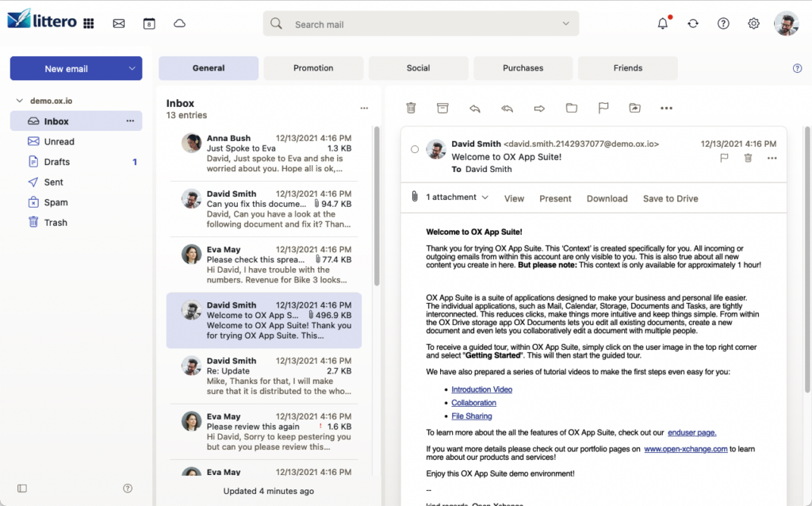Refresh mail with the sync icon
Screen dimensions: 812x506
pos(693,24)
